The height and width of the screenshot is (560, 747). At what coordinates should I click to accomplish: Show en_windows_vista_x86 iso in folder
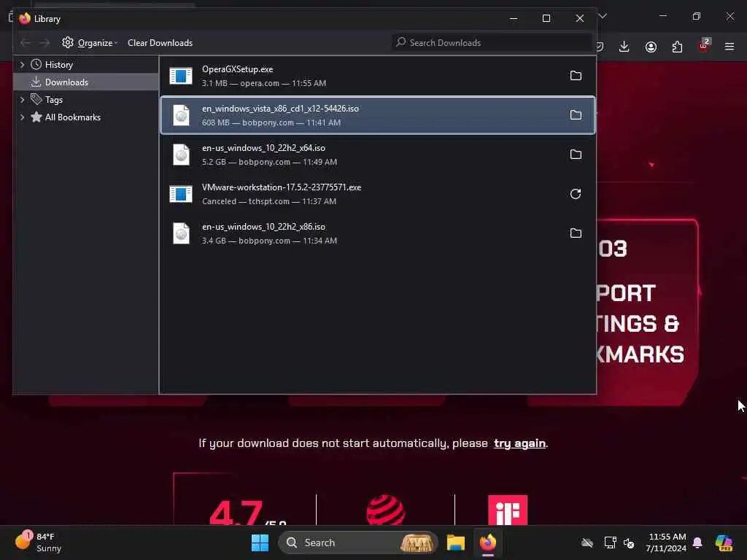pos(576,115)
